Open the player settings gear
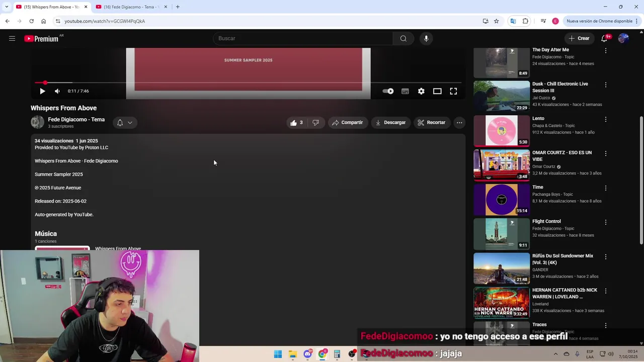This screenshot has height=362, width=644. coord(421,91)
